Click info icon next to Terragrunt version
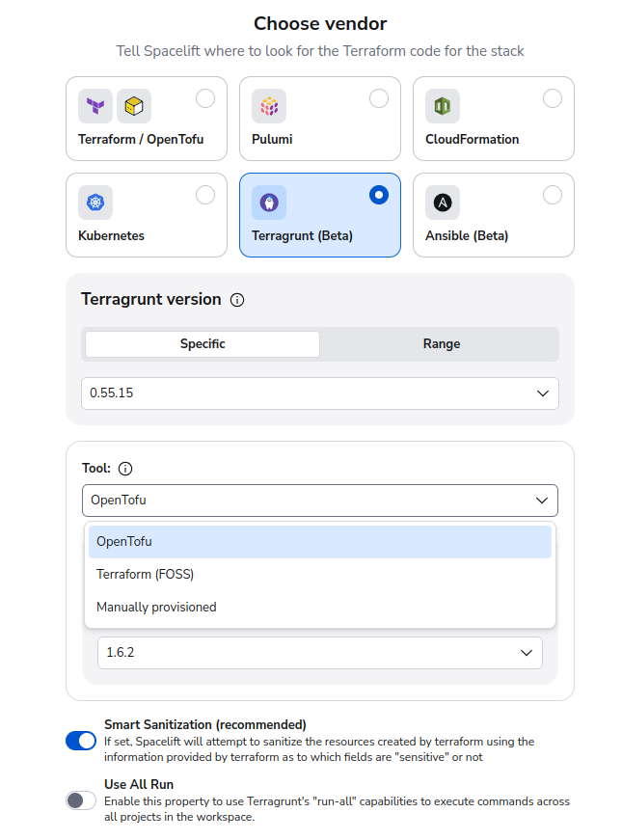Image resolution: width=622 pixels, height=840 pixels. coord(237,300)
